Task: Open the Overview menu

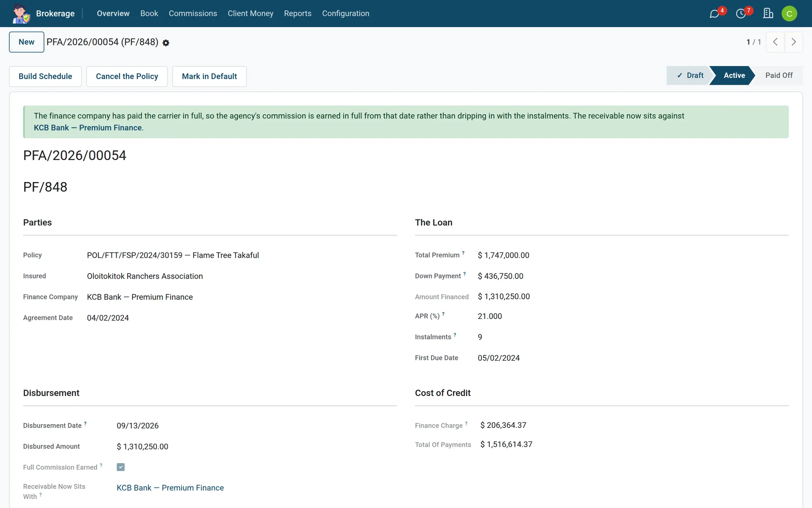Action: click(113, 14)
